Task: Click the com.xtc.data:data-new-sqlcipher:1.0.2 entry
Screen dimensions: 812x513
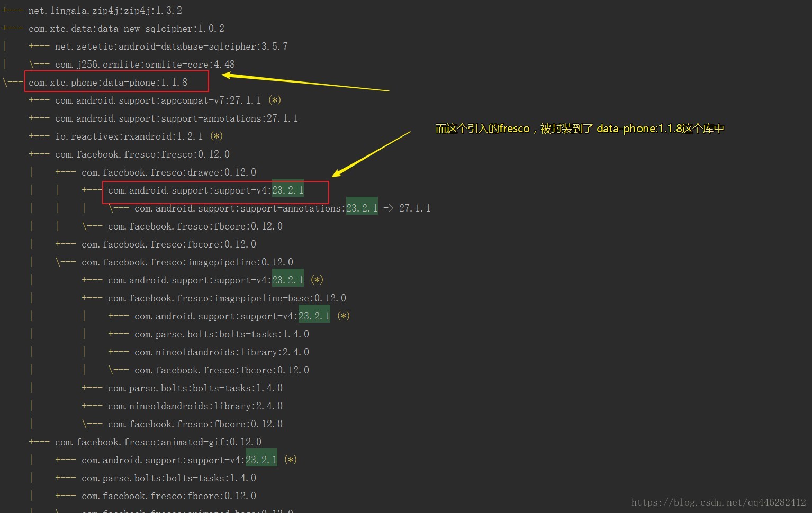Action: [127, 29]
